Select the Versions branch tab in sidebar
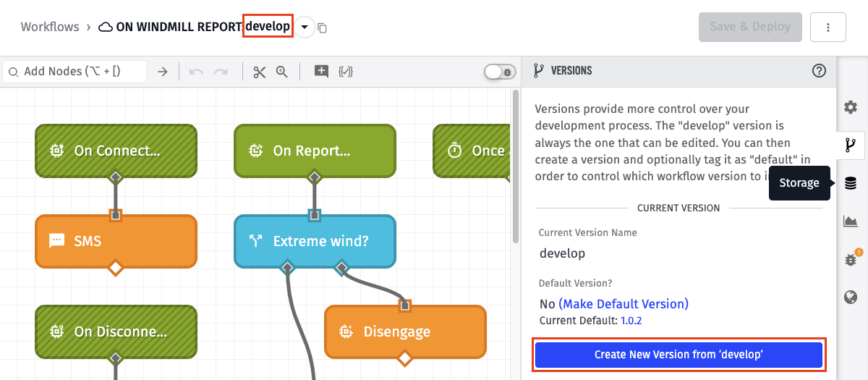Image resolution: width=868 pixels, height=380 pixels. [x=851, y=145]
